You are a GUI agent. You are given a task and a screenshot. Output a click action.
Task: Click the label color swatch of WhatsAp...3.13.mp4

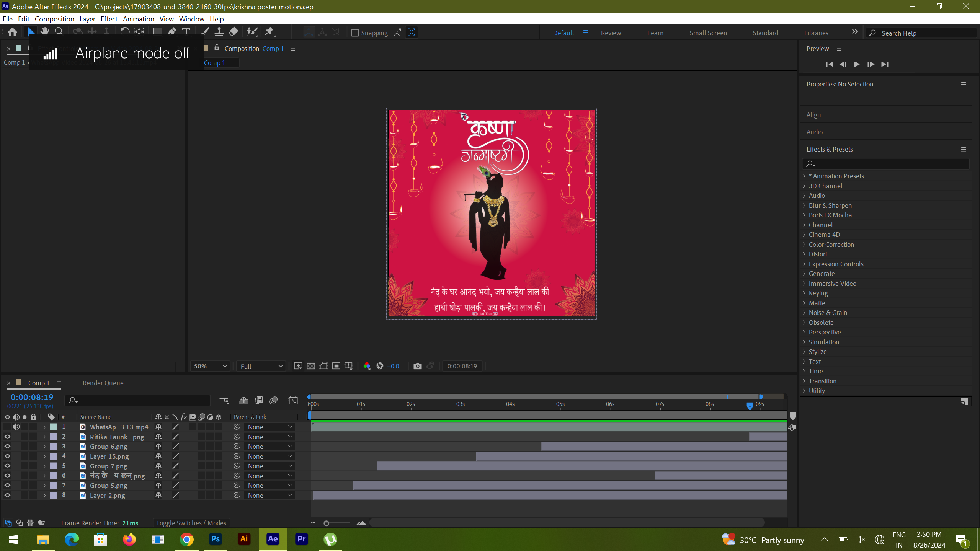(54, 427)
